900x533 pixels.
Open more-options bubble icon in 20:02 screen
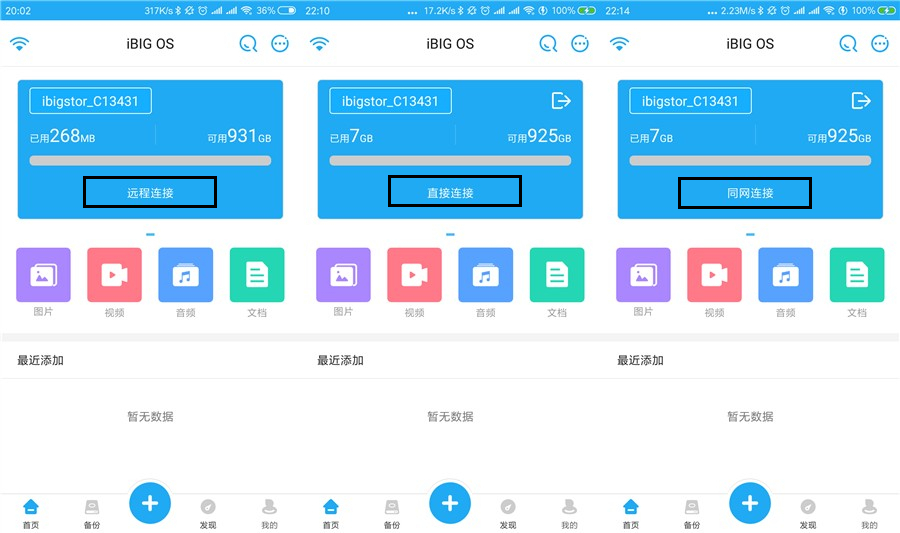(280, 44)
